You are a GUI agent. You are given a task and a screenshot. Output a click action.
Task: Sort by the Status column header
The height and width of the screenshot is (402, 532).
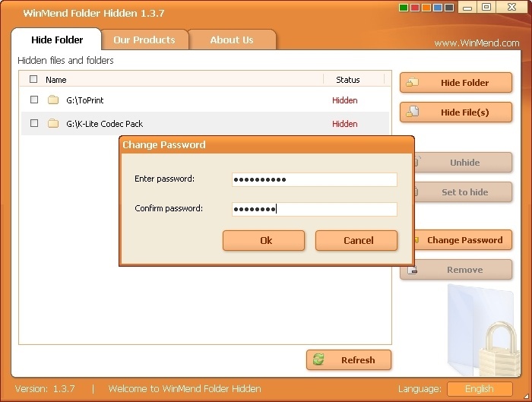(x=348, y=80)
